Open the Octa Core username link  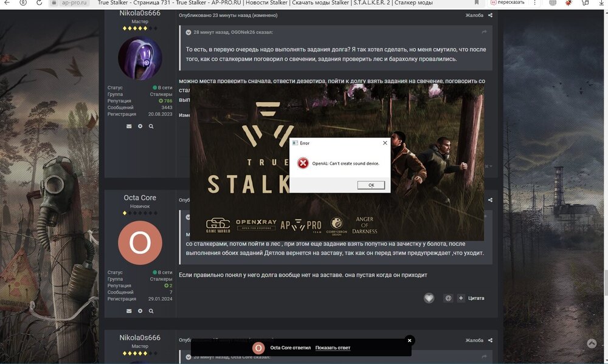pos(140,197)
